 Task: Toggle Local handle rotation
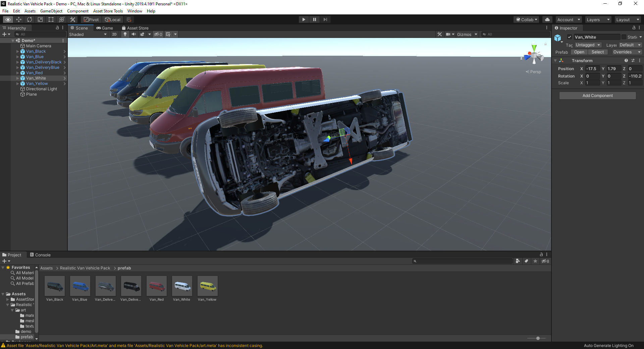pyautogui.click(x=113, y=19)
